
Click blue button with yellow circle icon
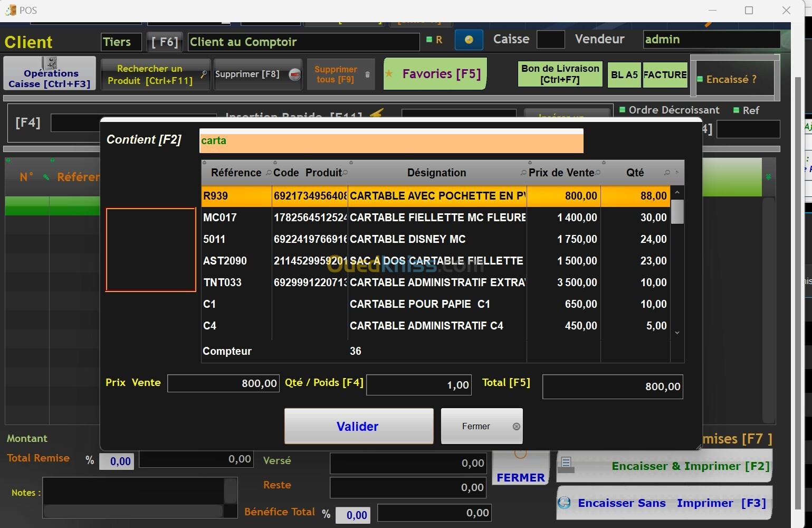[469, 40]
